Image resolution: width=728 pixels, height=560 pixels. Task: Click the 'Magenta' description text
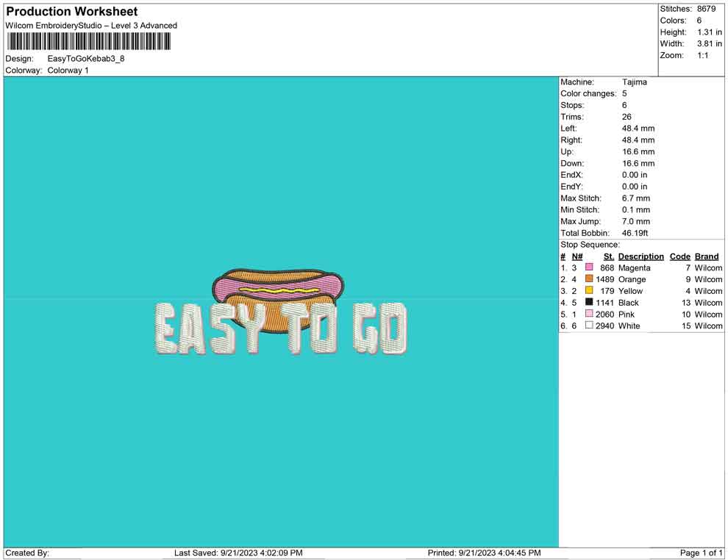click(x=634, y=268)
